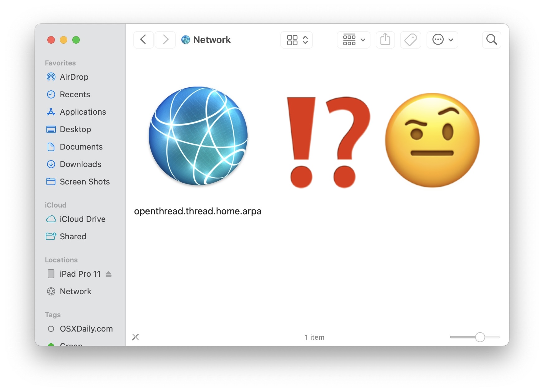Viewport: 544px width, 392px height.
Task: Open the Share button in toolbar
Action: point(385,40)
